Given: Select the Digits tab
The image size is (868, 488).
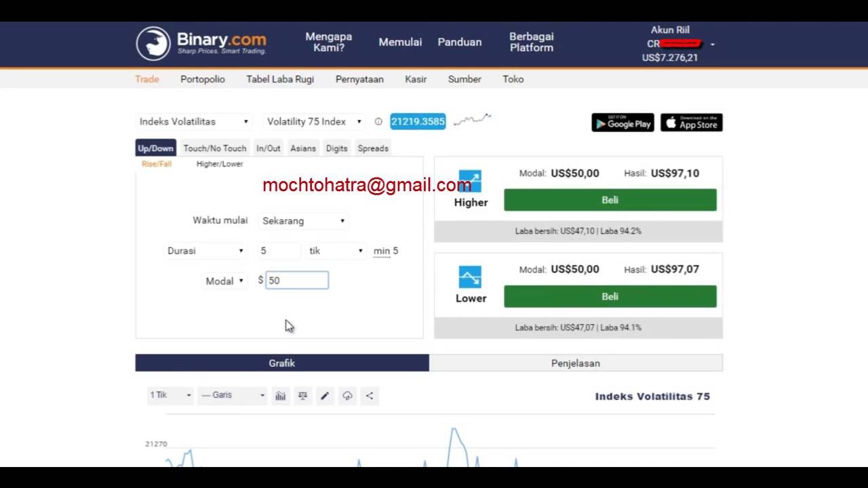Looking at the screenshot, I should point(336,148).
